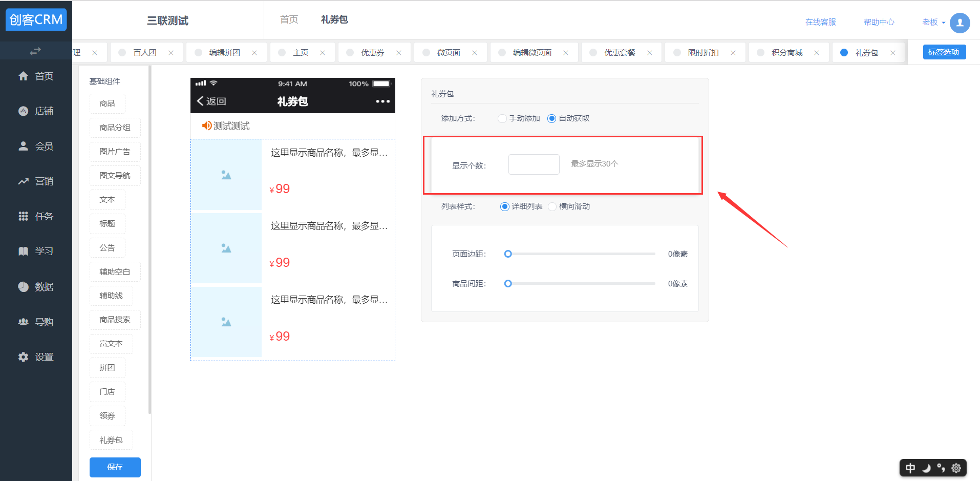
Task: Close the 礼券包 tab
Action: click(x=893, y=53)
